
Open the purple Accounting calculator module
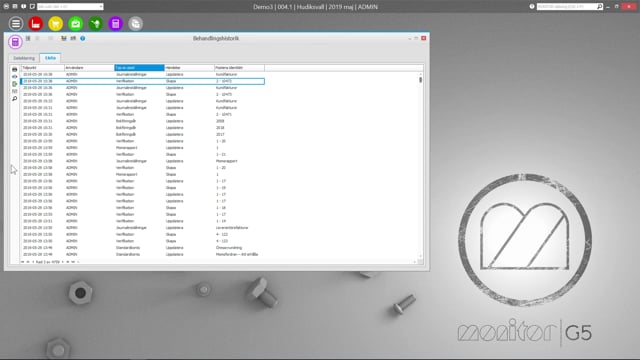coord(116,24)
